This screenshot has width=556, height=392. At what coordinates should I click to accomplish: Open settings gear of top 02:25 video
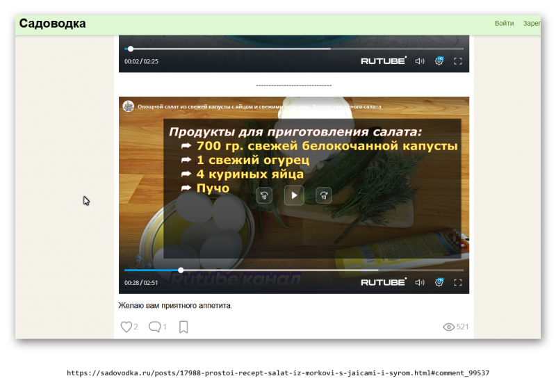coord(439,60)
